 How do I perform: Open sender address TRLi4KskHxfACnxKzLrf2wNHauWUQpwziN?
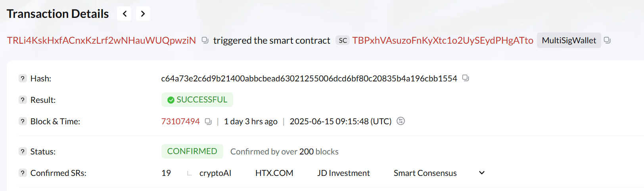[102, 41]
